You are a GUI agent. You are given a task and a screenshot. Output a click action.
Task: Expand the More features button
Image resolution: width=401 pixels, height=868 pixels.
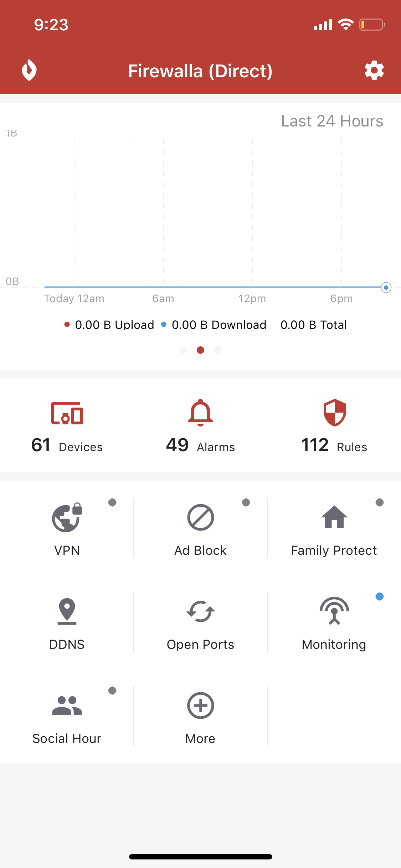point(200,706)
